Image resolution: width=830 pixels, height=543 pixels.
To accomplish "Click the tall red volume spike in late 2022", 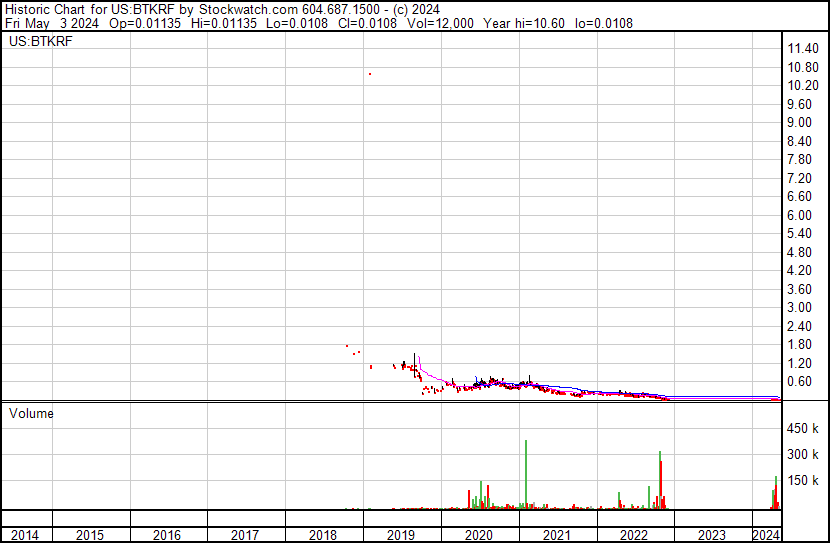I will [x=662, y=482].
